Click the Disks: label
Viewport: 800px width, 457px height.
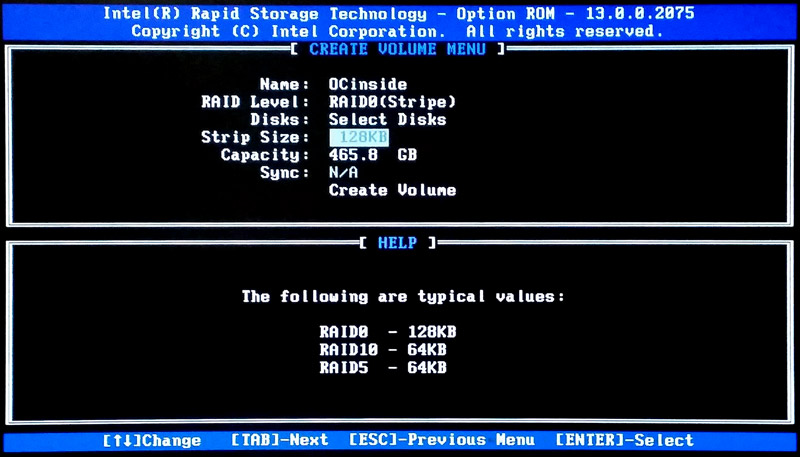[280, 119]
